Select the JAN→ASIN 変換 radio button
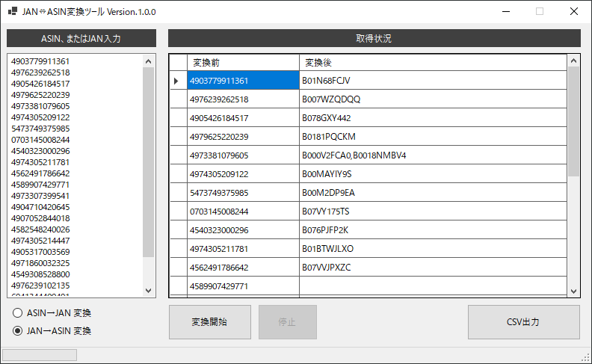Image resolution: width=592 pixels, height=364 pixels. pyautogui.click(x=17, y=330)
